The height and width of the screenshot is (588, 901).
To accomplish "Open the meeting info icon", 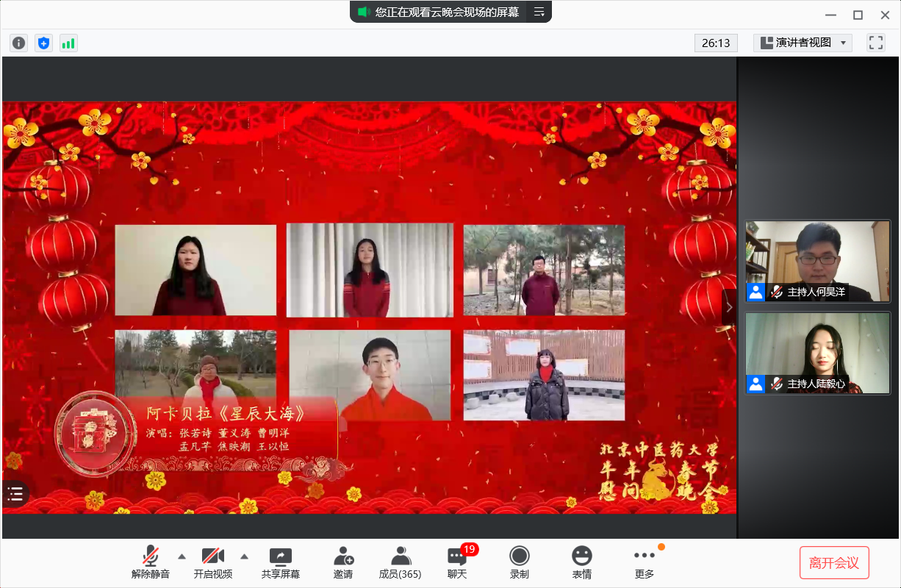I will point(19,43).
